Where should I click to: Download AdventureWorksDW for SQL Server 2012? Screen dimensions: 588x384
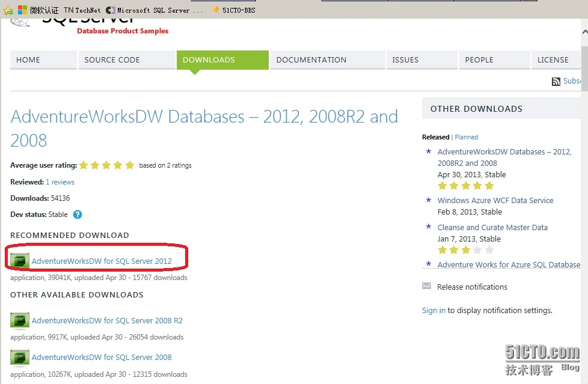tap(102, 261)
